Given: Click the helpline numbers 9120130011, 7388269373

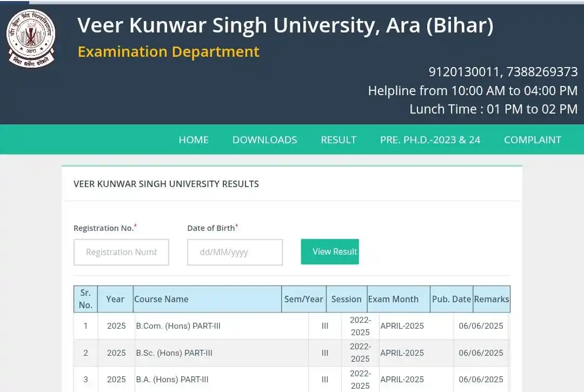Looking at the screenshot, I should pyautogui.click(x=503, y=72).
